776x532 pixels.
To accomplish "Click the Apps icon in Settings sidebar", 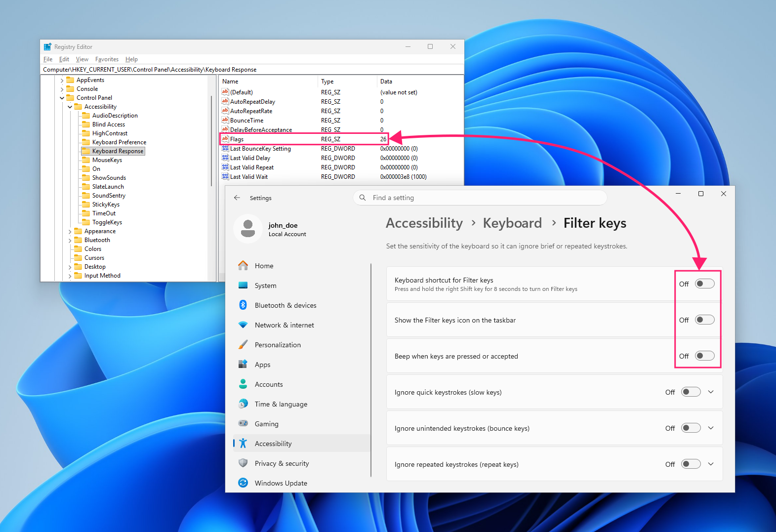I will pyautogui.click(x=243, y=365).
